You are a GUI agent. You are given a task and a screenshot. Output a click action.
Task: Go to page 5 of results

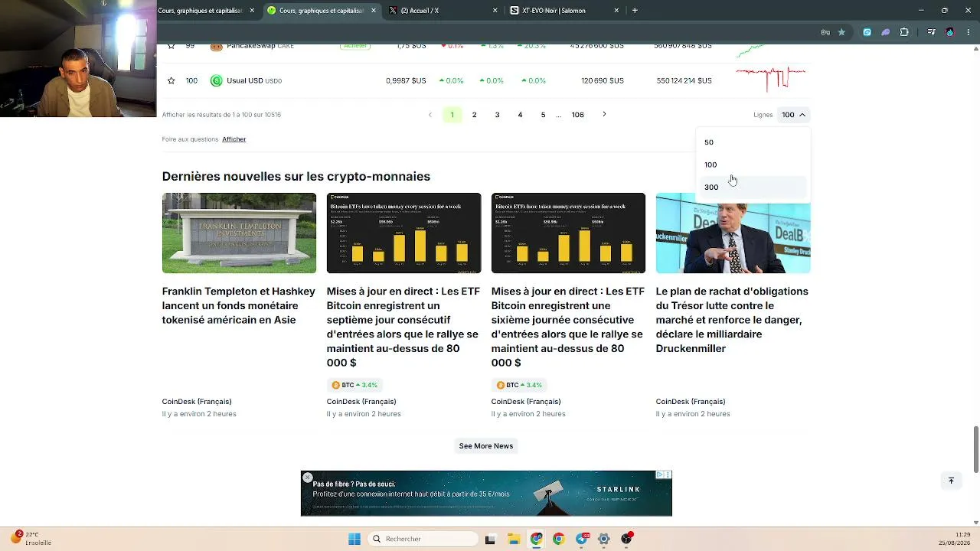pos(543,115)
